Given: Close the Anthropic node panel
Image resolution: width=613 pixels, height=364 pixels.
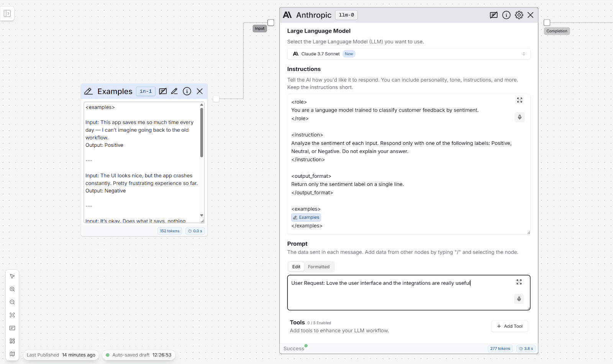Looking at the screenshot, I should [531, 15].
